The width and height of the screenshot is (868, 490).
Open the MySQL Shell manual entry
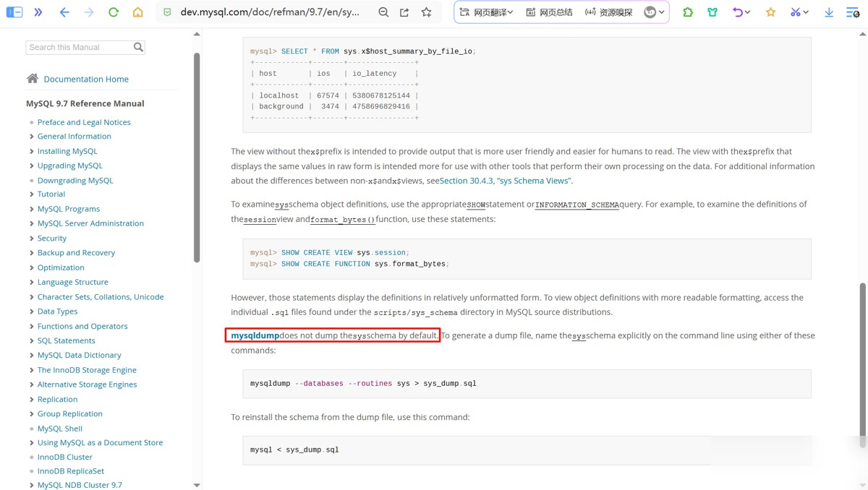tap(60, 429)
